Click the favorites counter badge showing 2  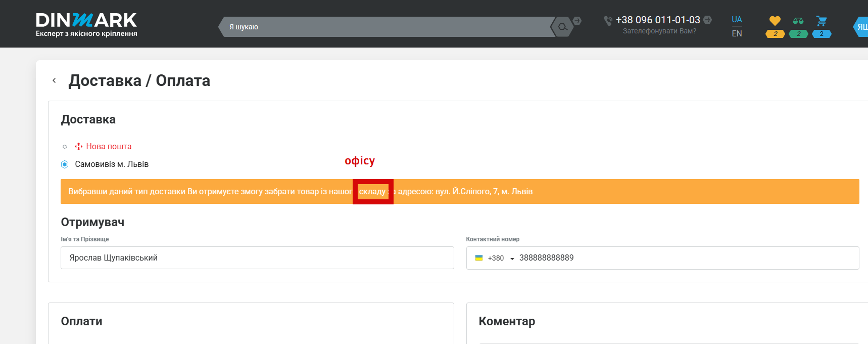coord(775,34)
